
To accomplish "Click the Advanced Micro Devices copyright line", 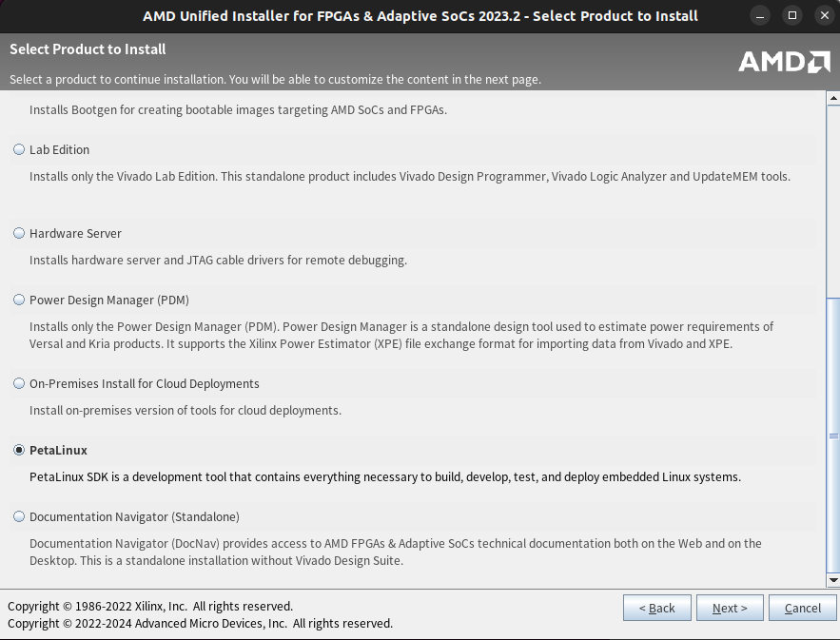I will point(200,624).
